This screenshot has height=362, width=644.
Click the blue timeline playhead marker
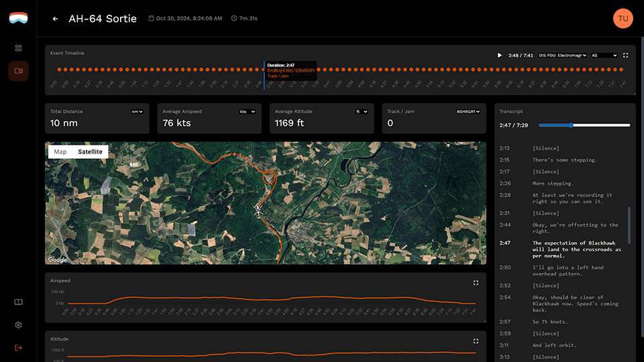pyautogui.click(x=264, y=76)
